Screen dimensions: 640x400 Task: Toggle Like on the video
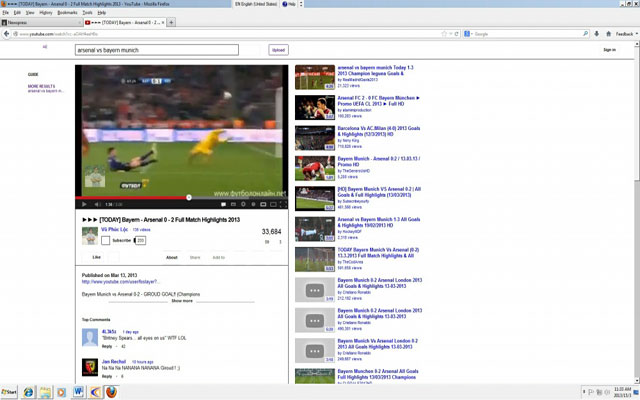(x=96, y=257)
